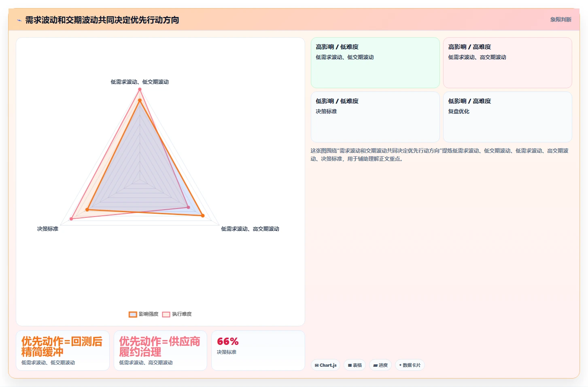The image size is (588, 387).
Task: Click the orange data point near 决策标准 axis
Action: pos(87,210)
